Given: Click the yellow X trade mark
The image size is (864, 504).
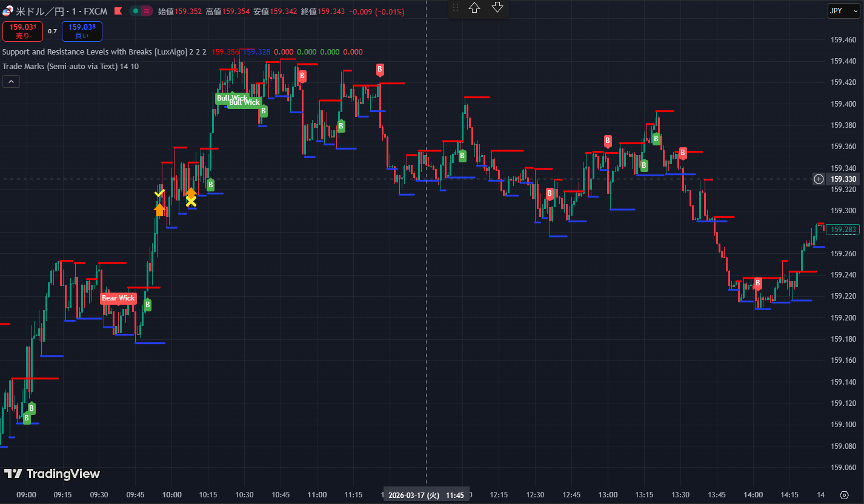Looking at the screenshot, I should (191, 202).
